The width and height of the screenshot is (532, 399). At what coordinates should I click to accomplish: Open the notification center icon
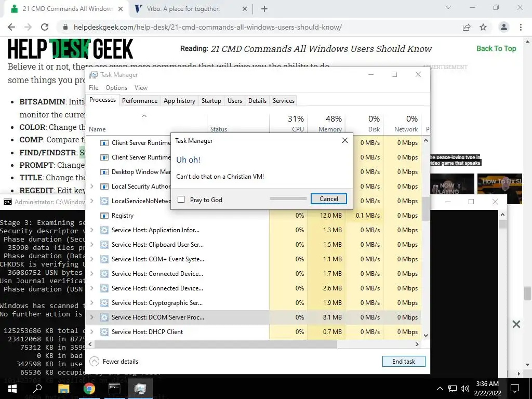click(x=515, y=389)
